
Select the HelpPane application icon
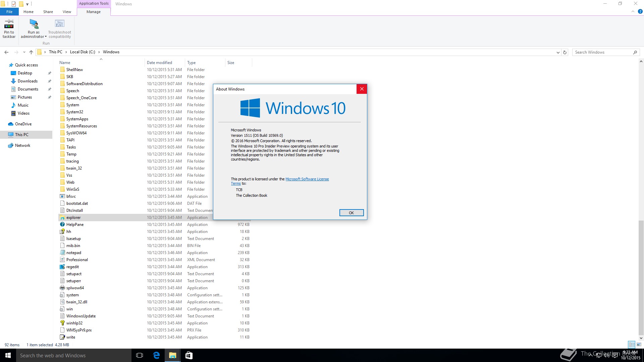tap(62, 225)
